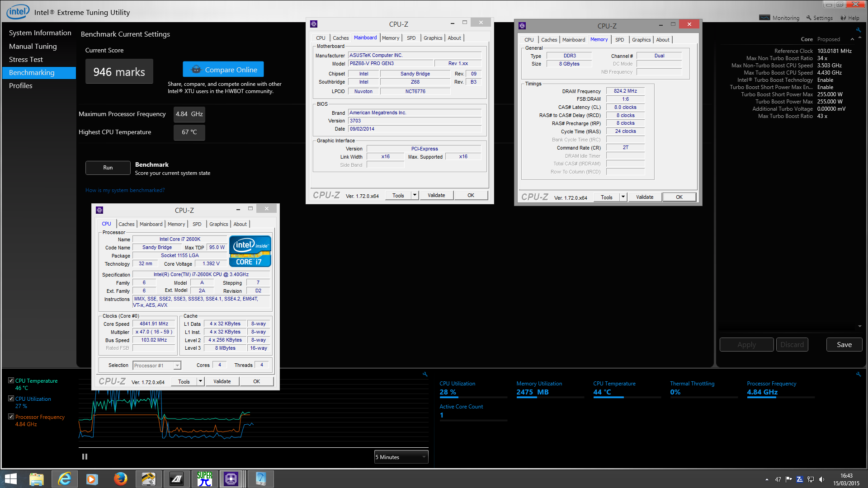Viewport: 868px width, 488px height.
Task: Open Windows Media Player taskbar icon
Action: point(92,479)
